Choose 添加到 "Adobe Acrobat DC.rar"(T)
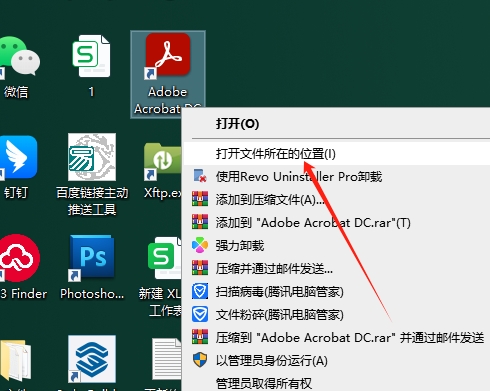Viewport: 490px width, 391px height. tap(337, 223)
